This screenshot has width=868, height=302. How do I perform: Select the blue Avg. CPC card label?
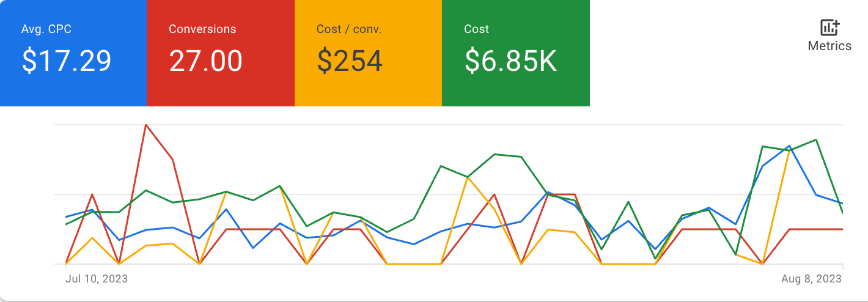coord(50,29)
